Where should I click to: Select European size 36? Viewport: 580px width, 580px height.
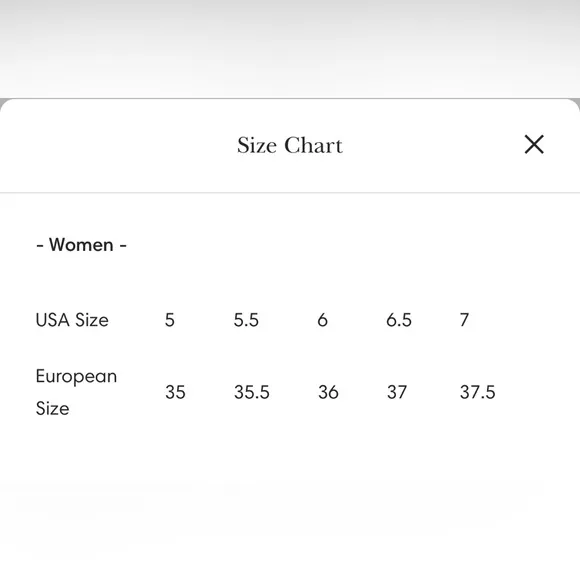tap(328, 392)
